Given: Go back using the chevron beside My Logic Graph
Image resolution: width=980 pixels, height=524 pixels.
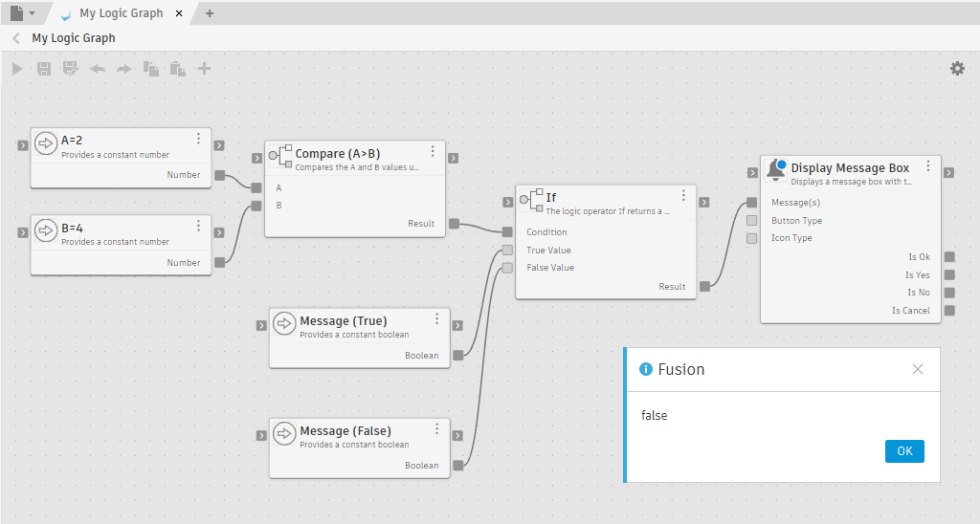Looking at the screenshot, I should pyautogui.click(x=16, y=38).
